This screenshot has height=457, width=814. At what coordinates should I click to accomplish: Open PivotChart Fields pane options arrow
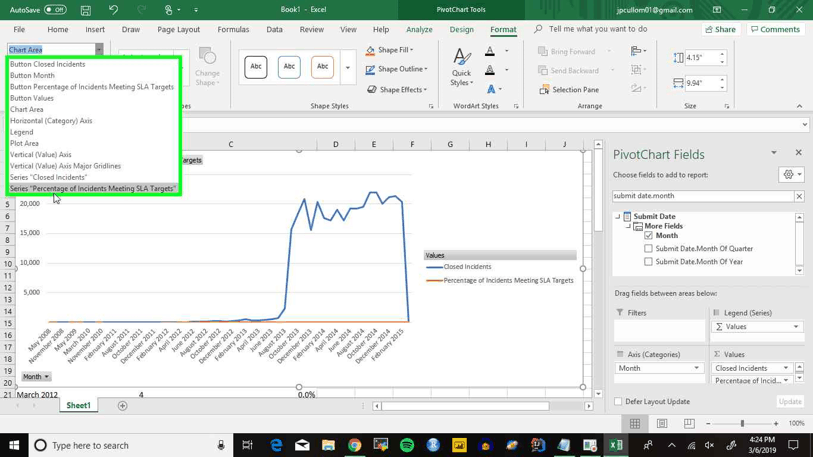[774, 153]
